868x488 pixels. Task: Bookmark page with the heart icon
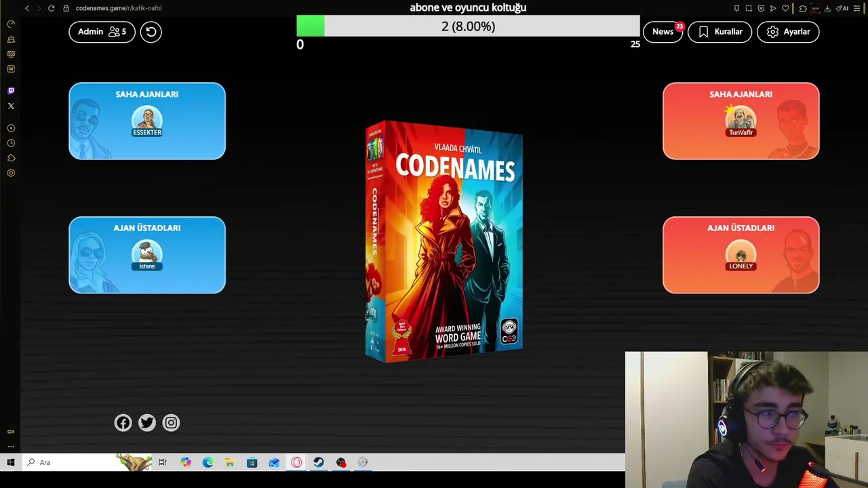(785, 8)
